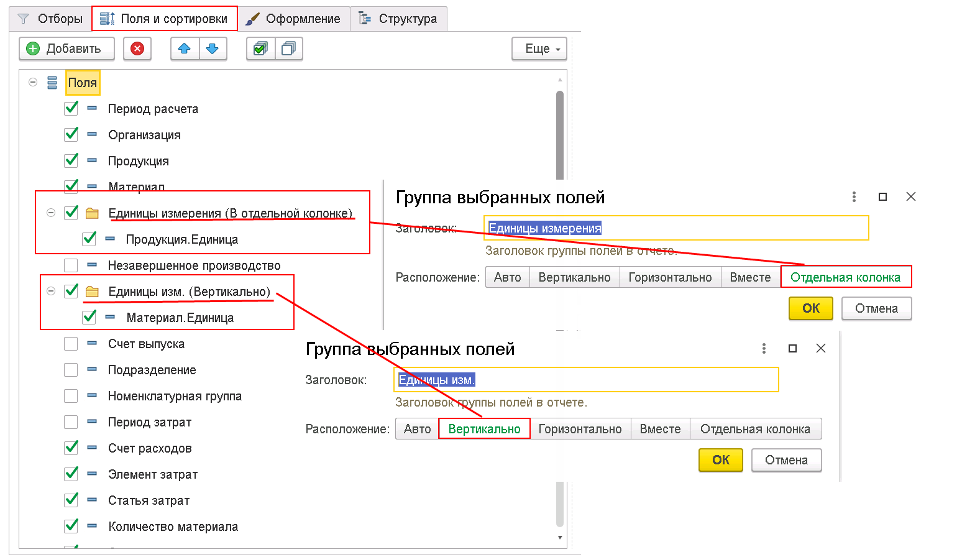980x557 pixels.
Task: Uncheck Материал.Единица checkbox
Action: [89, 317]
